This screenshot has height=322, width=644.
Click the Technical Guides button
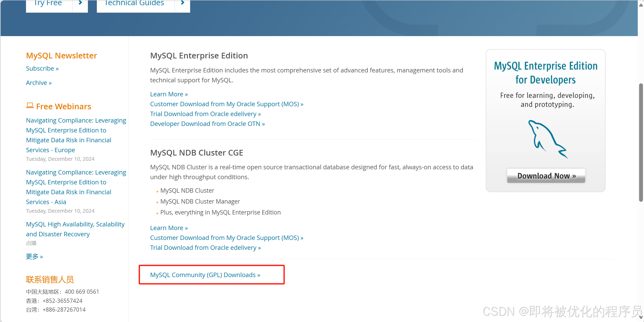(134, 3)
